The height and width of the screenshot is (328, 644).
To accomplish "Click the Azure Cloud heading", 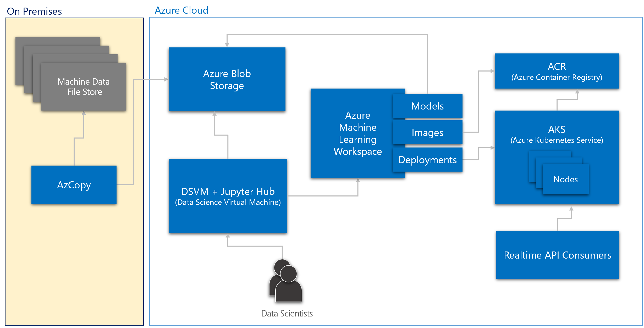I will click(x=181, y=10).
